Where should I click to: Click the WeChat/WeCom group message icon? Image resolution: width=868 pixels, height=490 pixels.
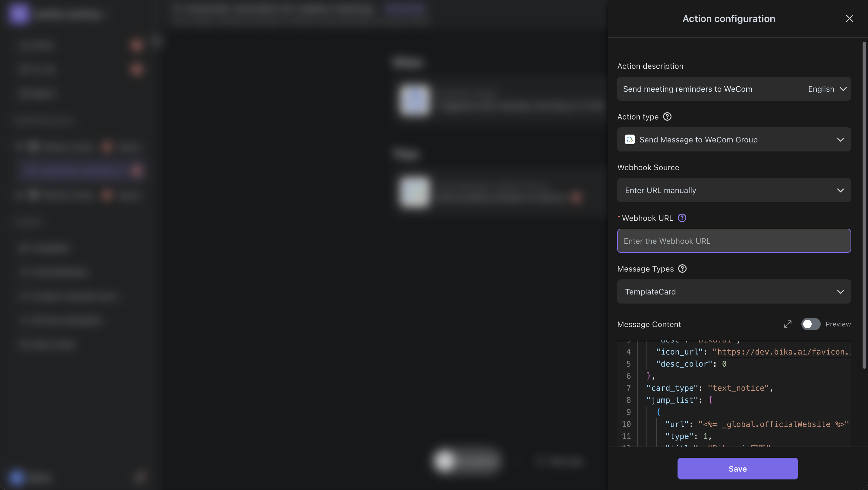click(x=628, y=138)
